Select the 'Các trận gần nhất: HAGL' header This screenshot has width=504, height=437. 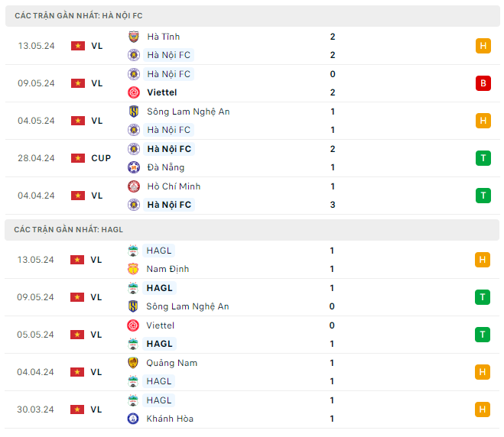(x=69, y=229)
